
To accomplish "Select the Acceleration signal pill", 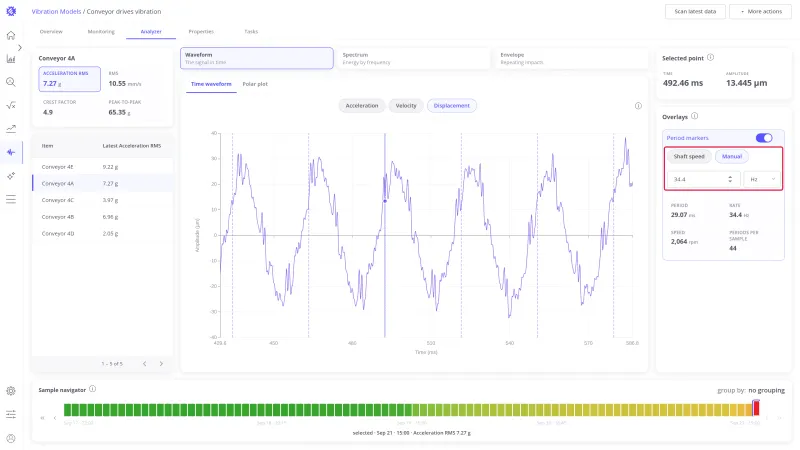I will pyautogui.click(x=362, y=106).
